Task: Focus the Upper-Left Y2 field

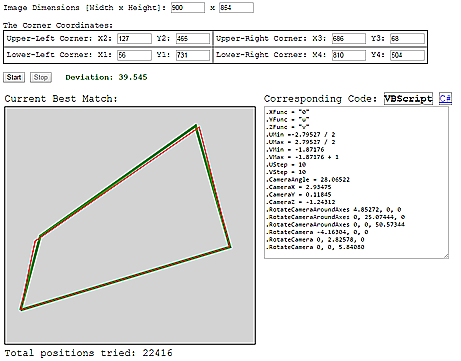Action: (193, 38)
